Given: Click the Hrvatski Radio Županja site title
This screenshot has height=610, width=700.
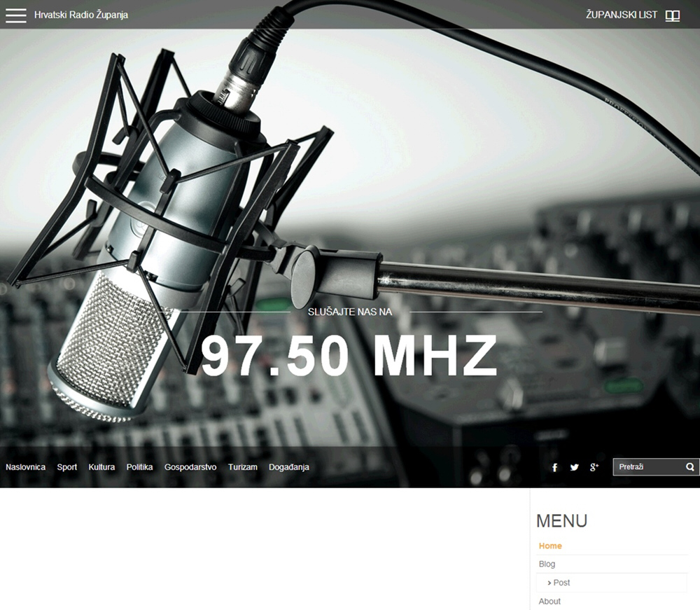Looking at the screenshot, I should (81, 15).
